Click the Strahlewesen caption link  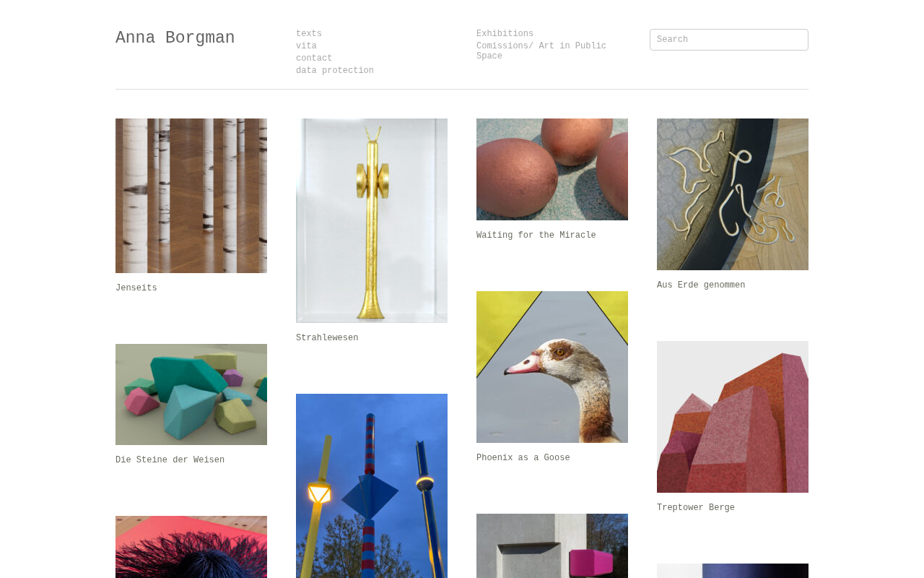click(x=327, y=338)
